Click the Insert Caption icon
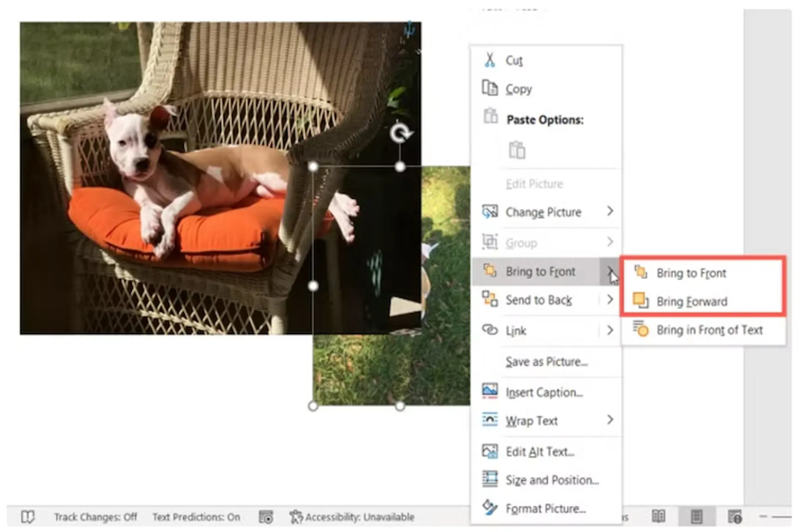 click(x=490, y=391)
